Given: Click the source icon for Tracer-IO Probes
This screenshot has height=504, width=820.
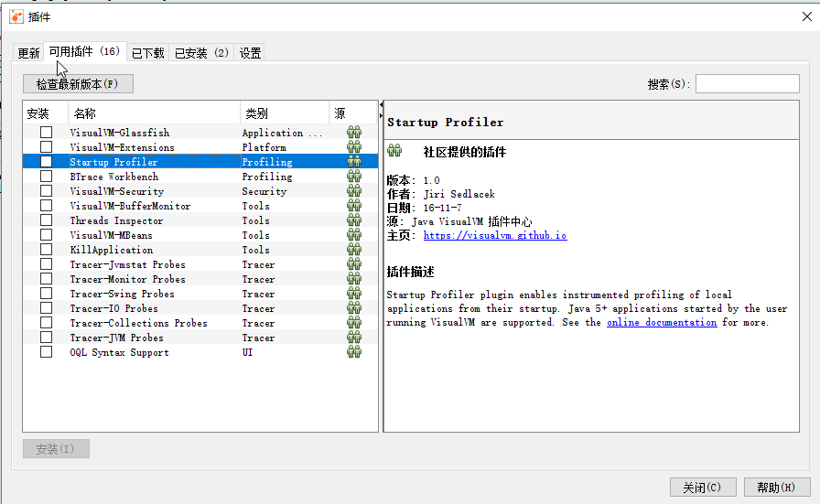Looking at the screenshot, I should click(x=354, y=308).
